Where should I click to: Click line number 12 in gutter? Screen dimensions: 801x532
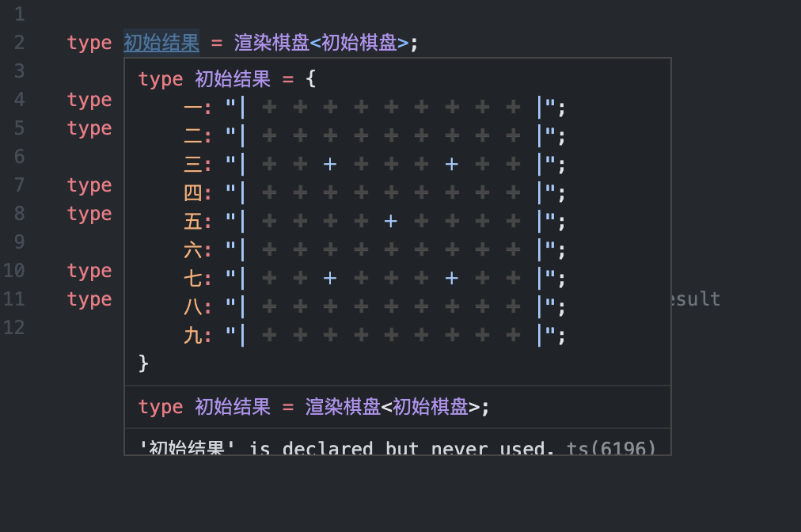coord(14,327)
